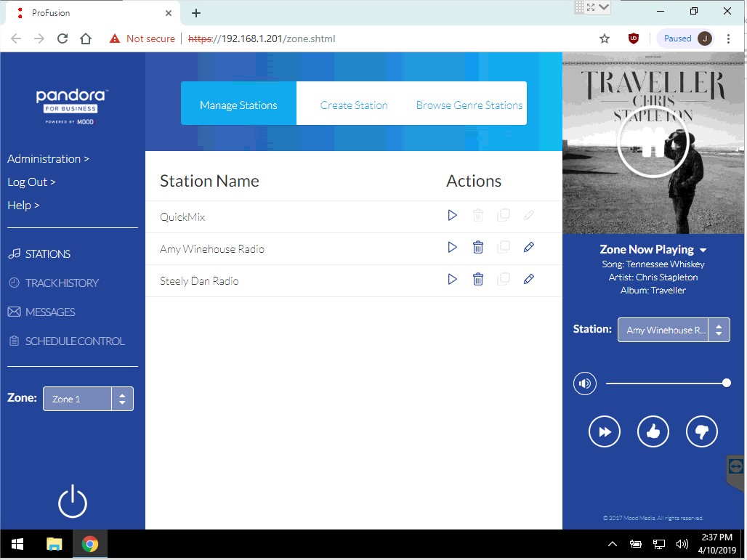Click the Album: Traveller text

tap(653, 290)
